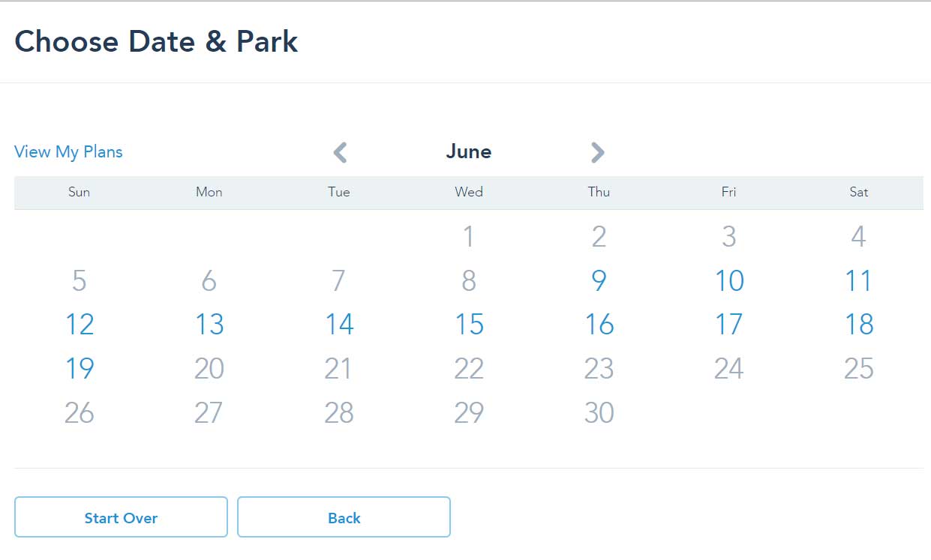This screenshot has width=931, height=560.
Task: Pick June 19 on the calendar
Action: click(80, 369)
